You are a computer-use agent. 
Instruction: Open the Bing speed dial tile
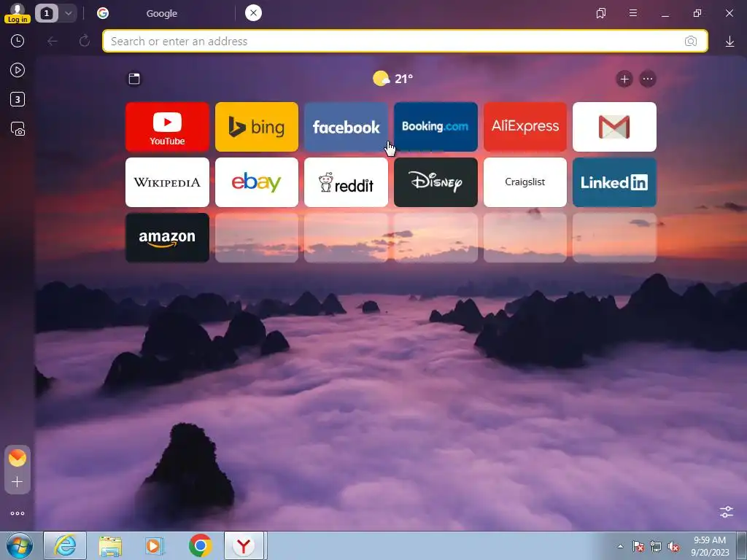(x=257, y=127)
